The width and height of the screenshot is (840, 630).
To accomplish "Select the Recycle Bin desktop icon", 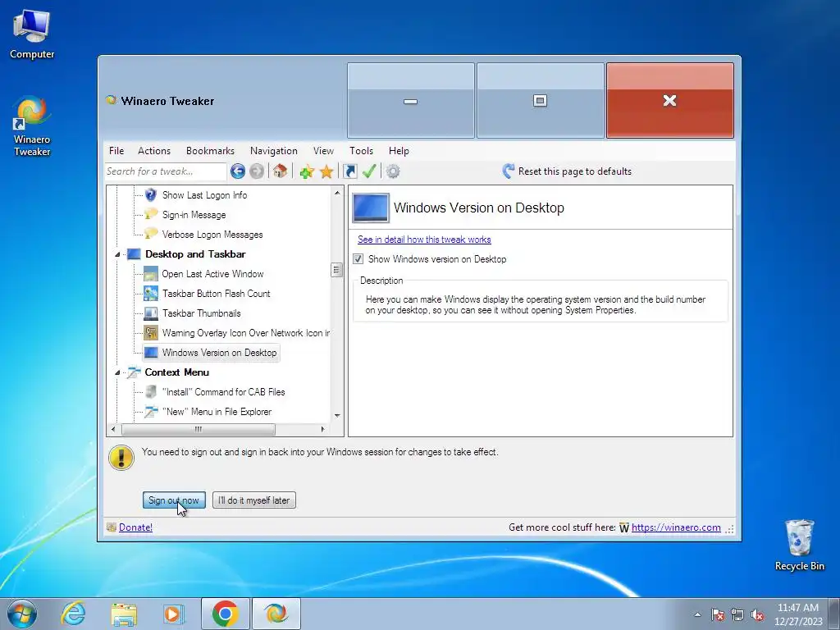I will tap(799, 545).
